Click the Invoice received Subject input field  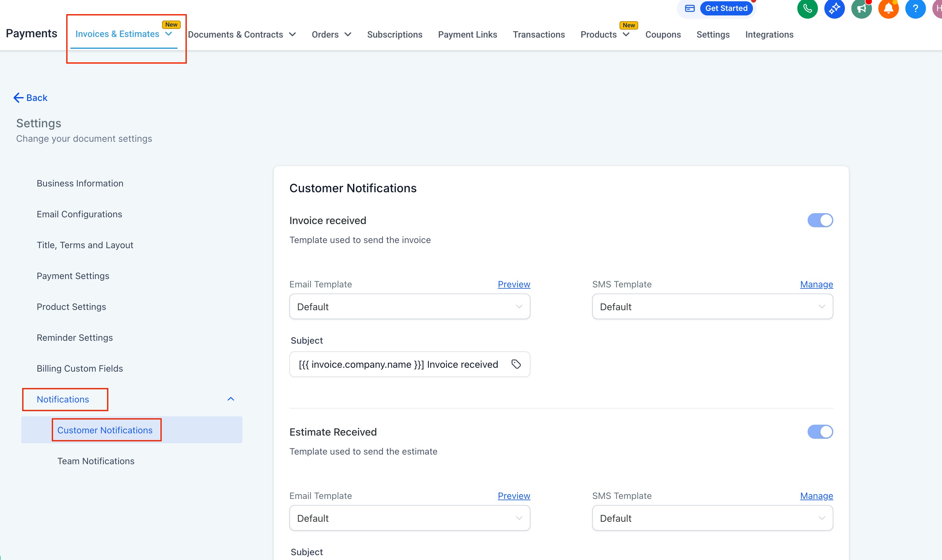pyautogui.click(x=398, y=365)
